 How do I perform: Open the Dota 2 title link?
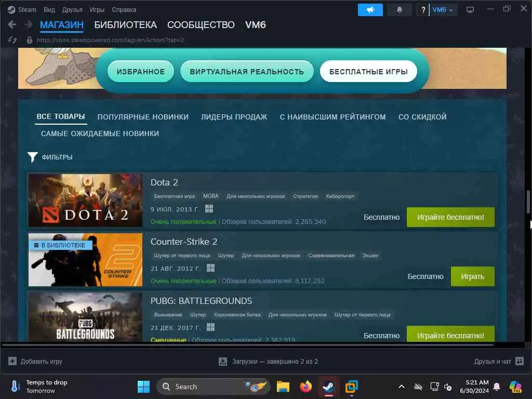(x=164, y=182)
